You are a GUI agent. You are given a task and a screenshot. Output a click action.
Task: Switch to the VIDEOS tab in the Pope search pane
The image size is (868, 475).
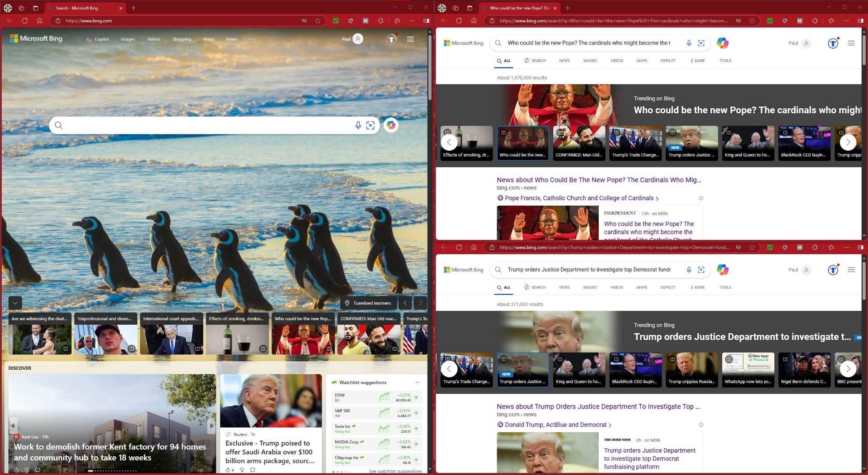click(617, 61)
